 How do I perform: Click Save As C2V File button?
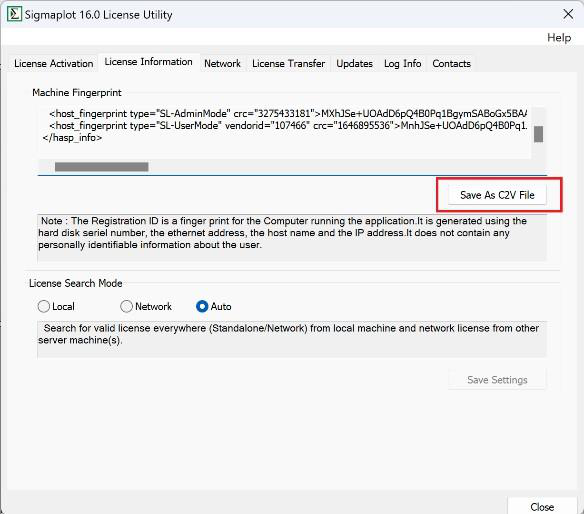click(497, 195)
